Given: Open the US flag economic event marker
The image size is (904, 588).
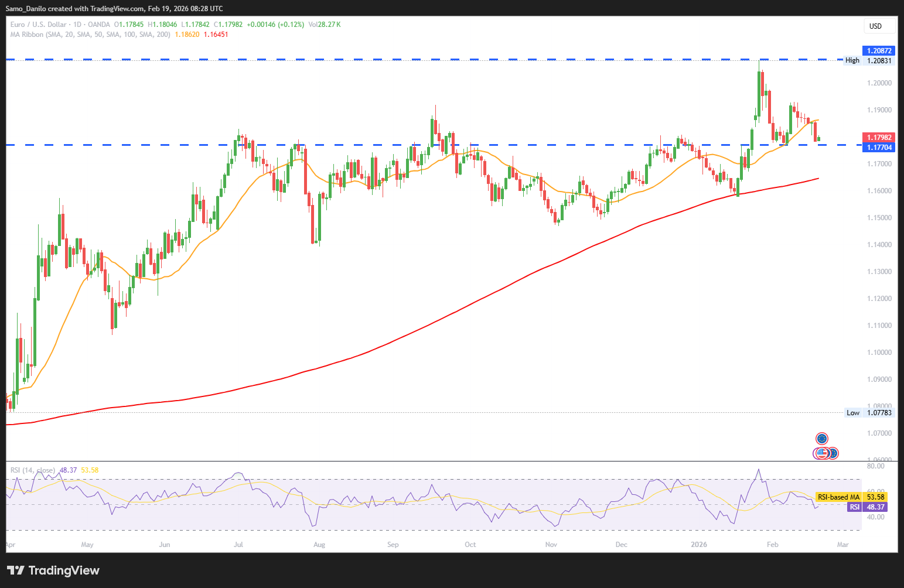Looking at the screenshot, I should click(x=821, y=453).
